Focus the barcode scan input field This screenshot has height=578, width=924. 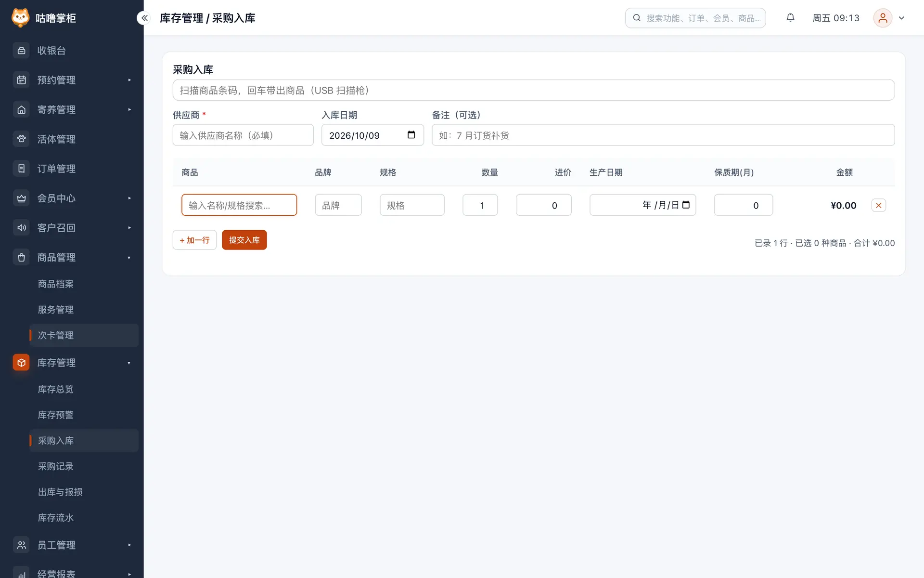pyautogui.click(x=533, y=90)
